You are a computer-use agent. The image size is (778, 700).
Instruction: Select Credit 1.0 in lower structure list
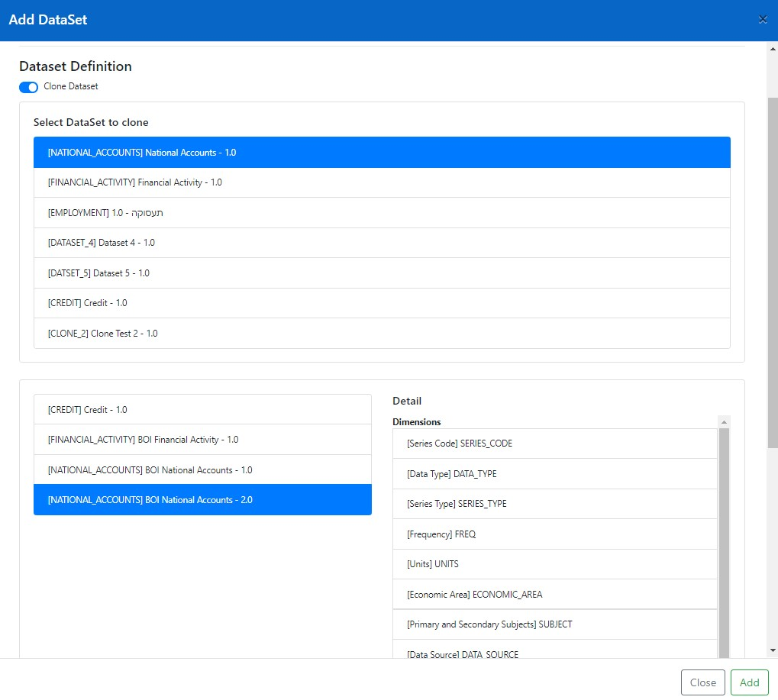click(x=202, y=410)
